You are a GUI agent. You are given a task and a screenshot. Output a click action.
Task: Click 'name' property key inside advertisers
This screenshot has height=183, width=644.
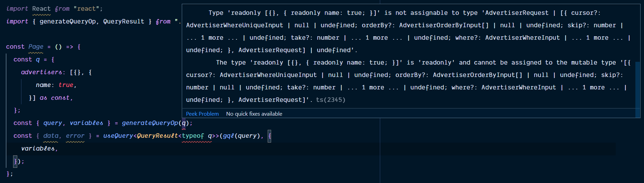coord(43,85)
